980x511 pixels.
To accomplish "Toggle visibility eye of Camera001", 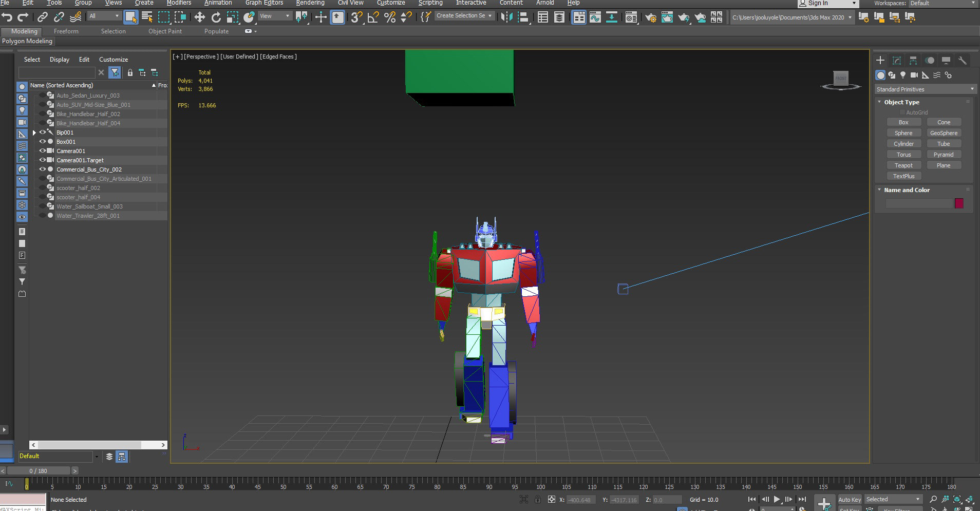I will (x=43, y=151).
